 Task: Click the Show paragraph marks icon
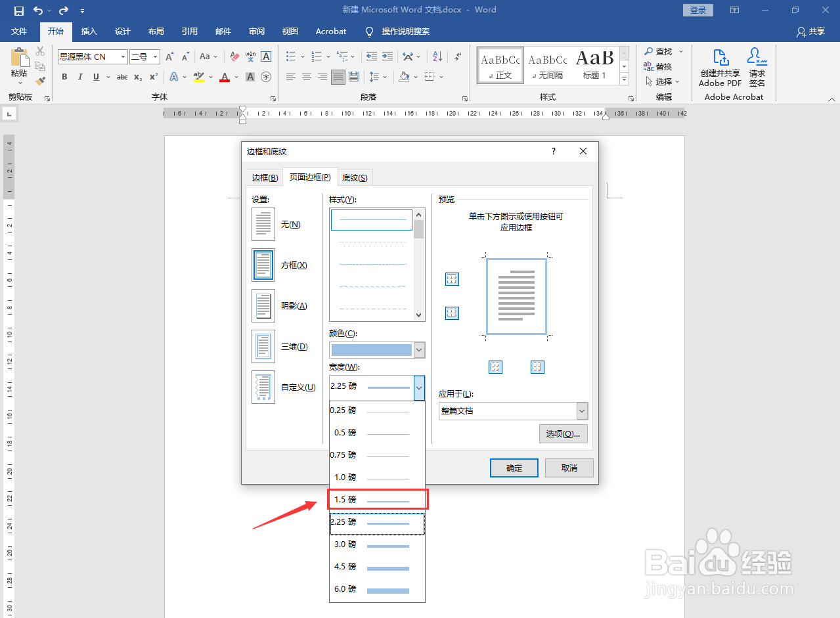(x=458, y=57)
